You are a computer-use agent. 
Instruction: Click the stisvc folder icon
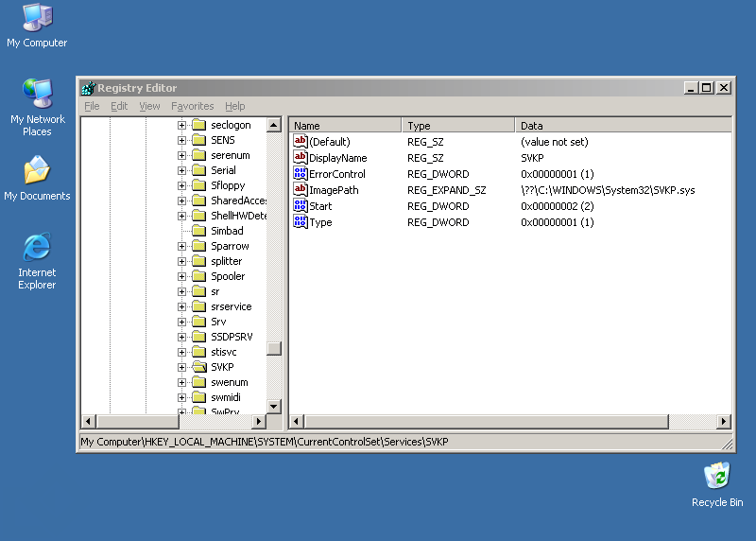(199, 352)
